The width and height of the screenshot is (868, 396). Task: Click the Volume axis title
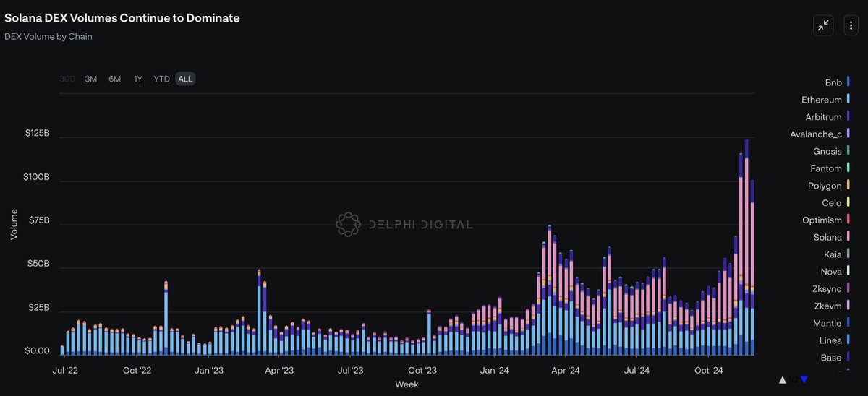pyautogui.click(x=14, y=225)
